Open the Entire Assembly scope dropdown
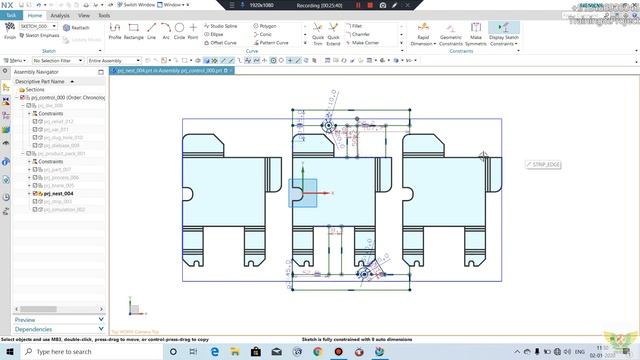640x360 pixels. pos(114,60)
